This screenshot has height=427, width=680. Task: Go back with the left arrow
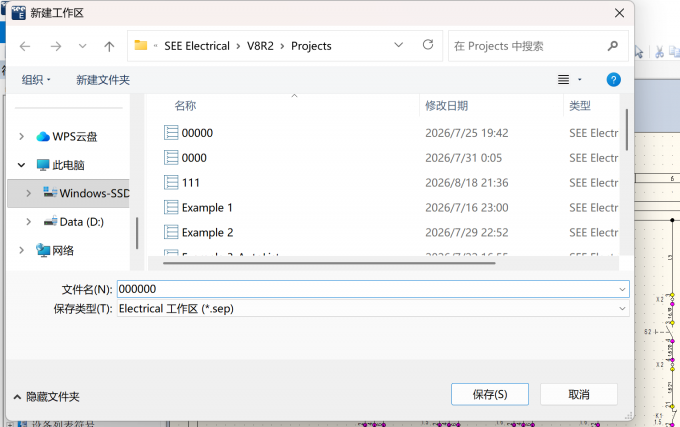(25, 46)
